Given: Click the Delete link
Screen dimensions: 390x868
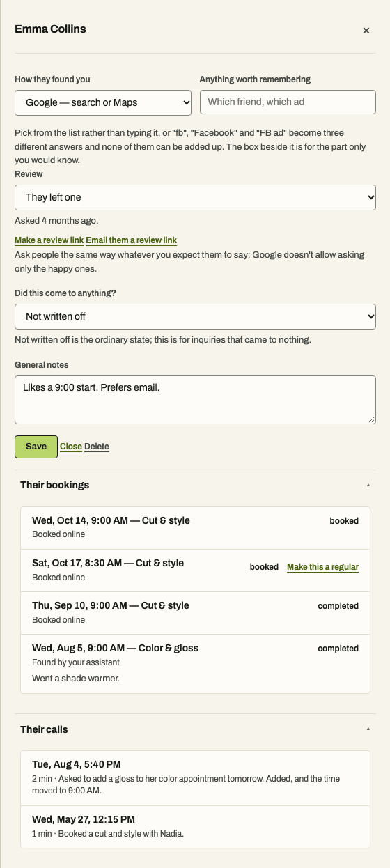Looking at the screenshot, I should click(x=97, y=447).
